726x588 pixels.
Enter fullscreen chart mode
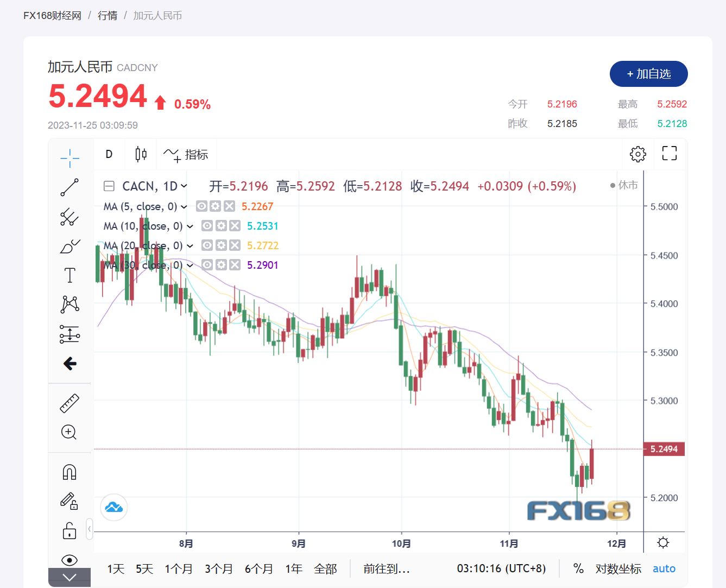[669, 154]
